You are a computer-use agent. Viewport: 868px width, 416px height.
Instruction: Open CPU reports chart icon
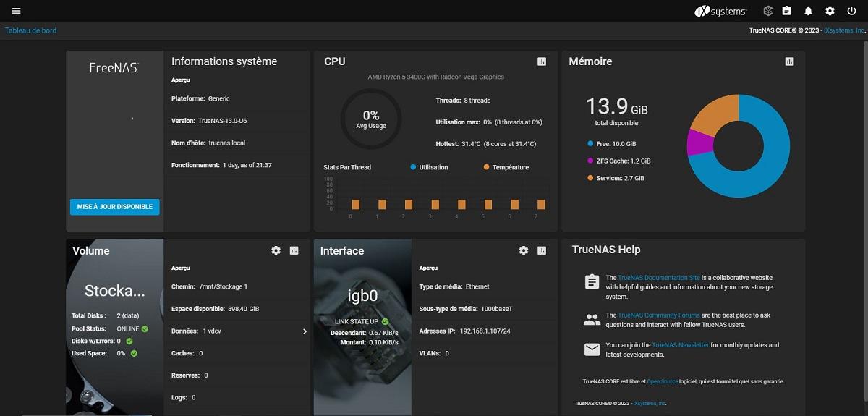click(542, 61)
